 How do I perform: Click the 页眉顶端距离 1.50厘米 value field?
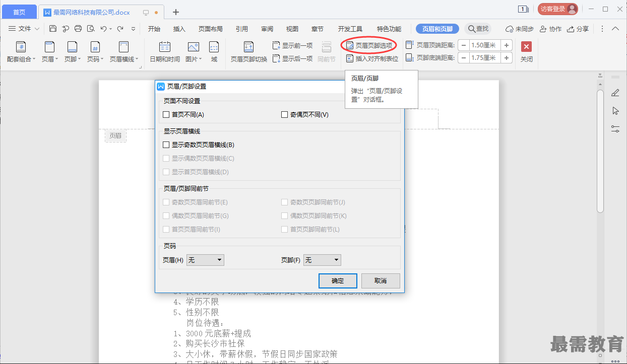click(x=484, y=45)
